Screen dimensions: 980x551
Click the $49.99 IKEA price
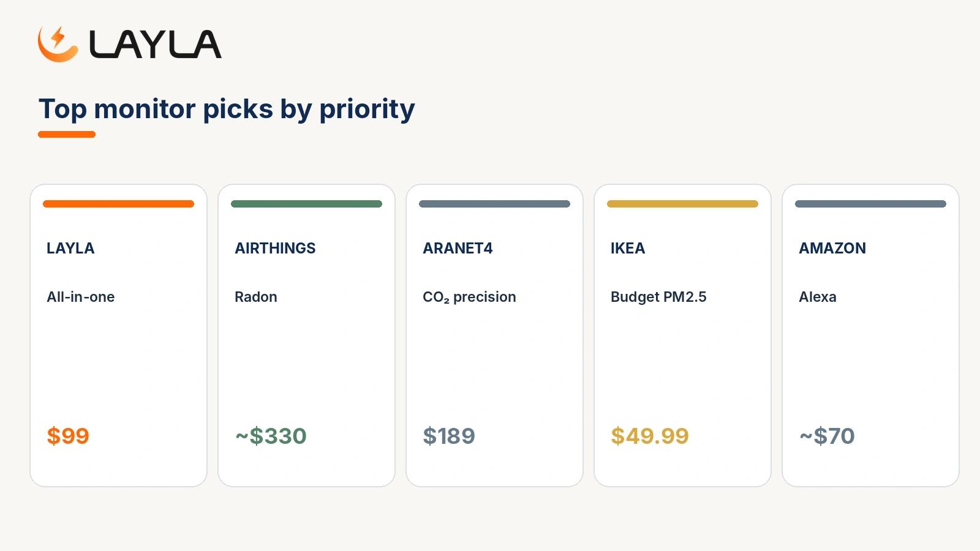pyautogui.click(x=650, y=436)
